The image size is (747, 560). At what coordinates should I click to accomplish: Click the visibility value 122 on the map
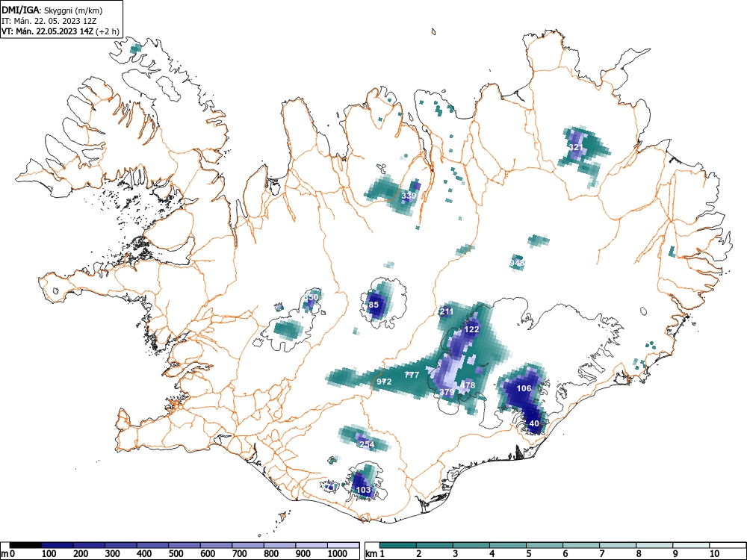click(471, 329)
